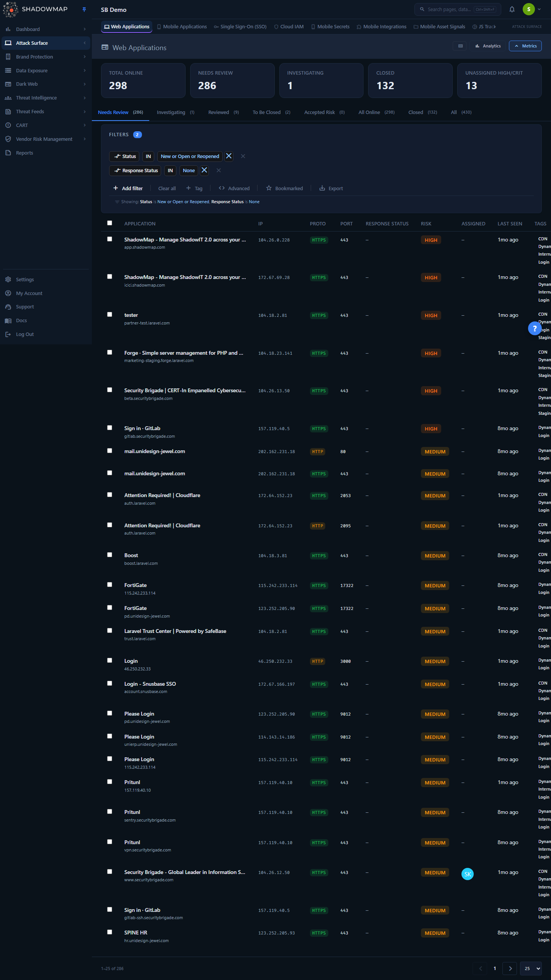The width and height of the screenshot is (551, 980).
Task: Open the notifications bell
Action: (512, 10)
